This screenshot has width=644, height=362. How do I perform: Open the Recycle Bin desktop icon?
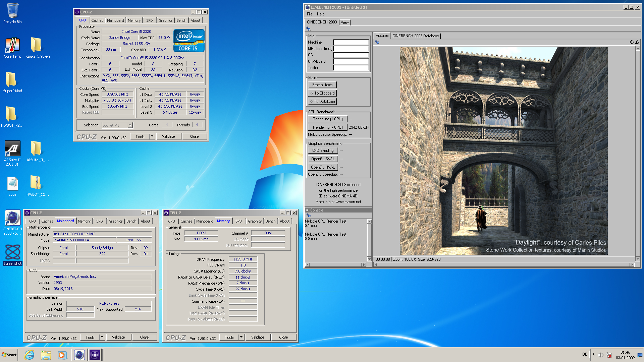pyautogui.click(x=12, y=13)
